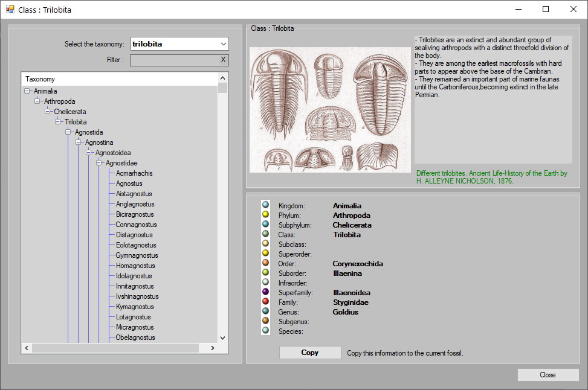
Task: Collapse the Trilobita tree node
Action: pyautogui.click(x=58, y=122)
